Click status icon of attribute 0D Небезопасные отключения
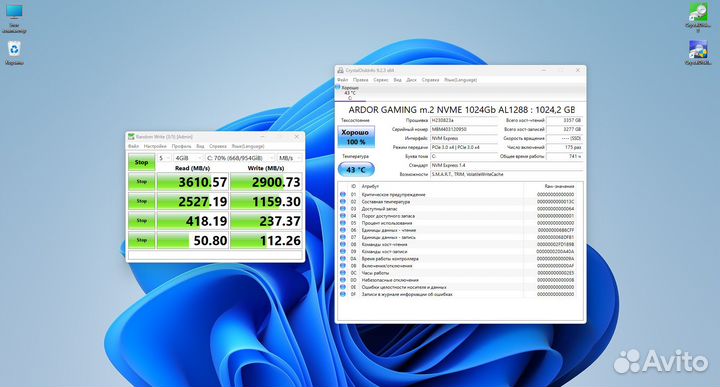Image resolution: width=720 pixels, height=387 pixels. click(x=343, y=280)
